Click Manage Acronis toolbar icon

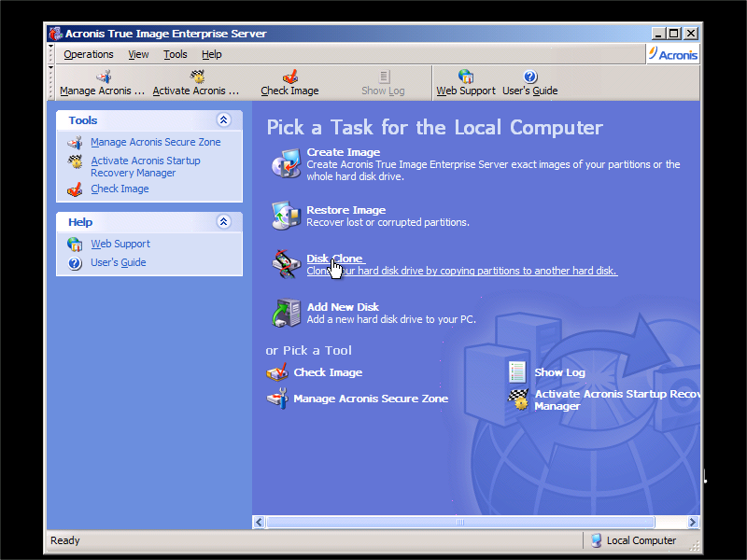tap(104, 77)
